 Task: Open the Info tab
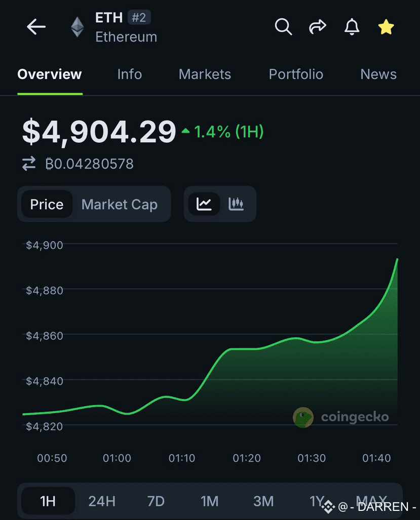click(x=130, y=74)
